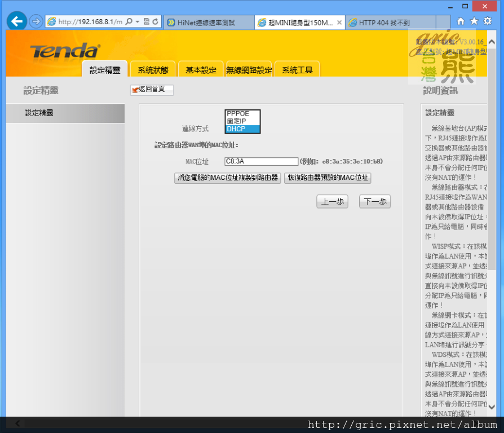Click the page scrollbar up arrow
This screenshot has width=504, height=433.
pos(492,42)
